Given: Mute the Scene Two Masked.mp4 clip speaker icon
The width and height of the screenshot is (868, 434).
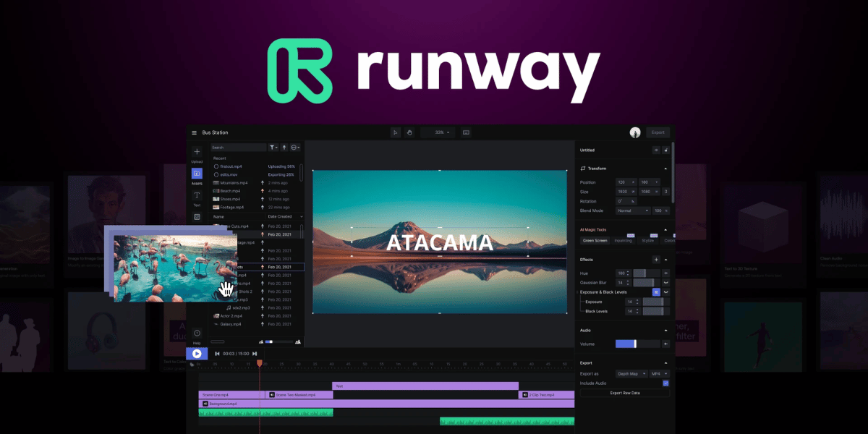Looking at the screenshot, I should coord(272,395).
